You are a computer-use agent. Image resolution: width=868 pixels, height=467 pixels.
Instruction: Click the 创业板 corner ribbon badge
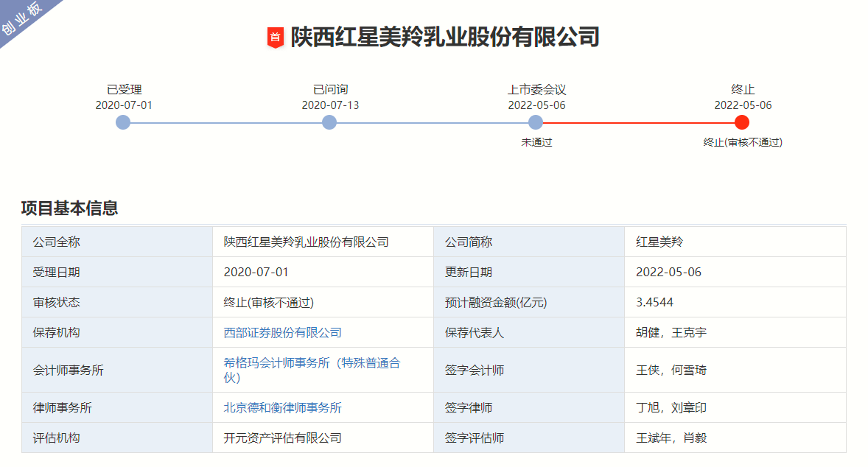point(21,20)
